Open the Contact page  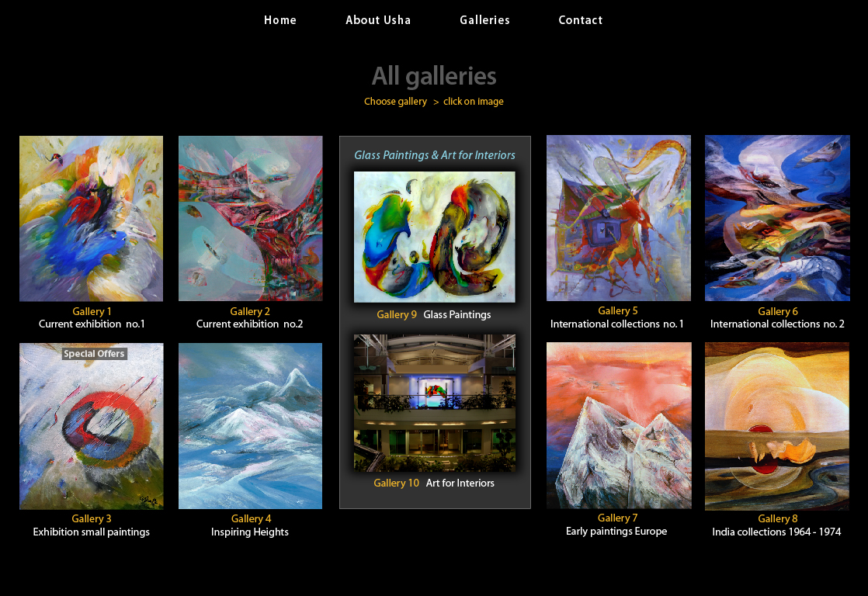pyautogui.click(x=580, y=20)
